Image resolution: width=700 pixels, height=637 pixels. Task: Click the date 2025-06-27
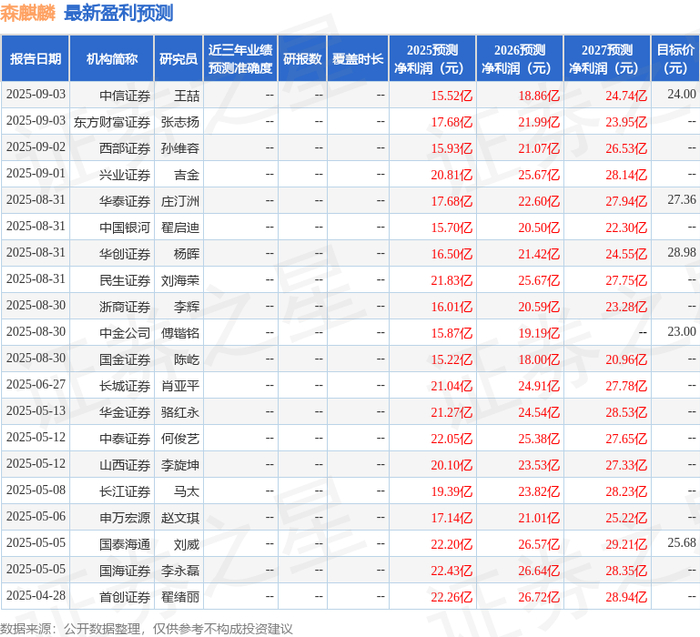(36, 384)
